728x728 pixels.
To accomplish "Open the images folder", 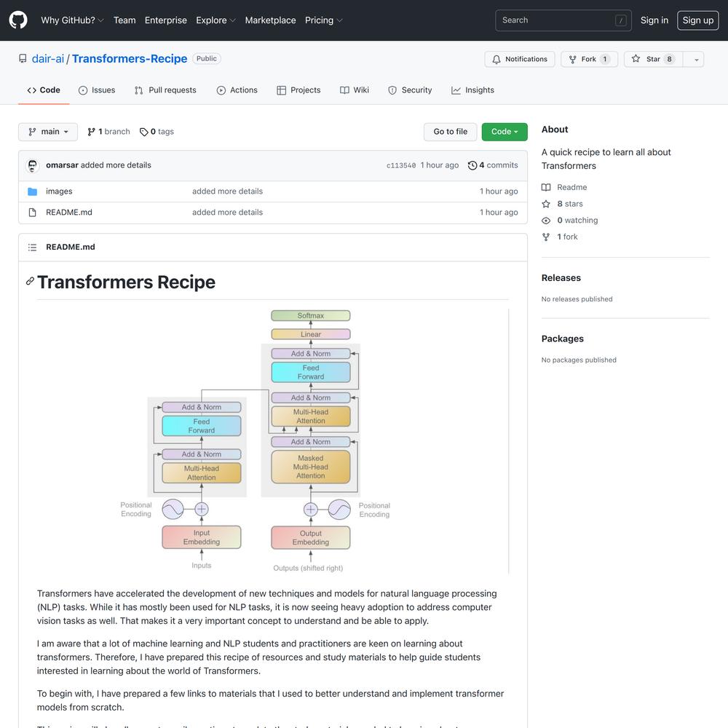I will [x=59, y=191].
